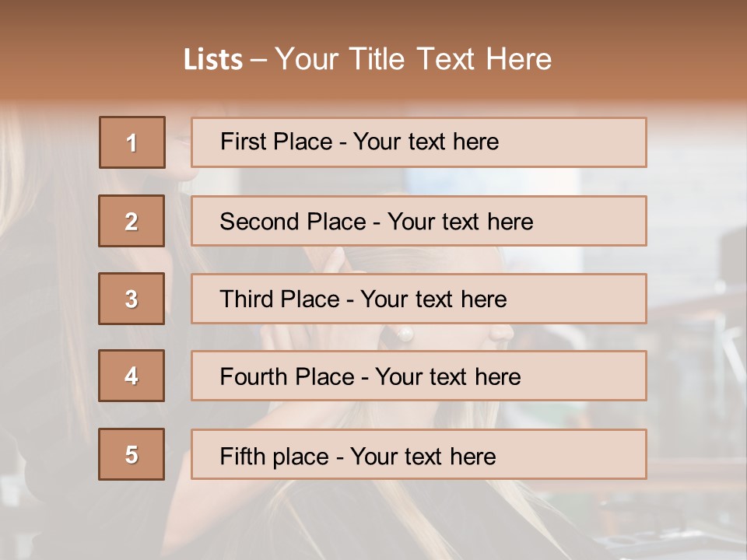
Task: Click the number 2 box
Action: point(132,221)
